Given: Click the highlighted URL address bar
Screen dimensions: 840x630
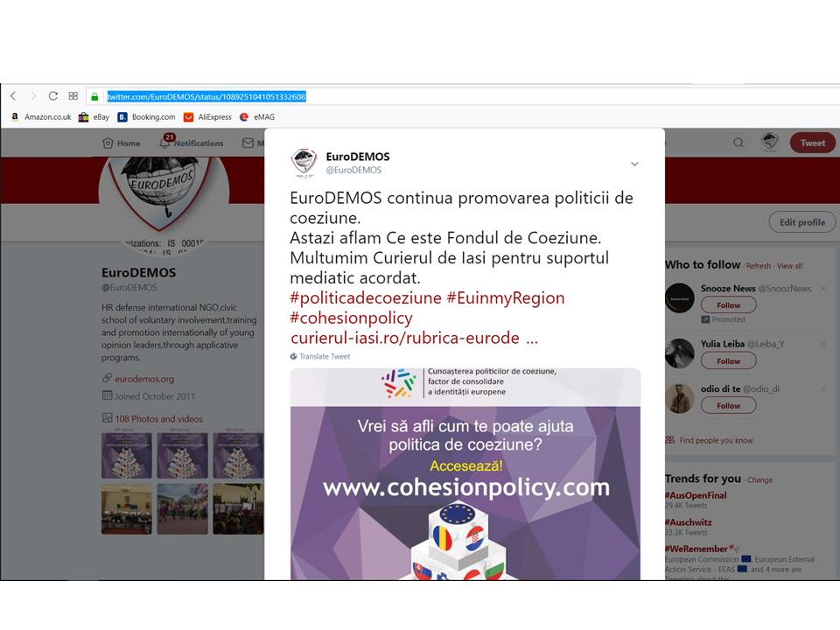Looking at the screenshot, I should (206, 96).
